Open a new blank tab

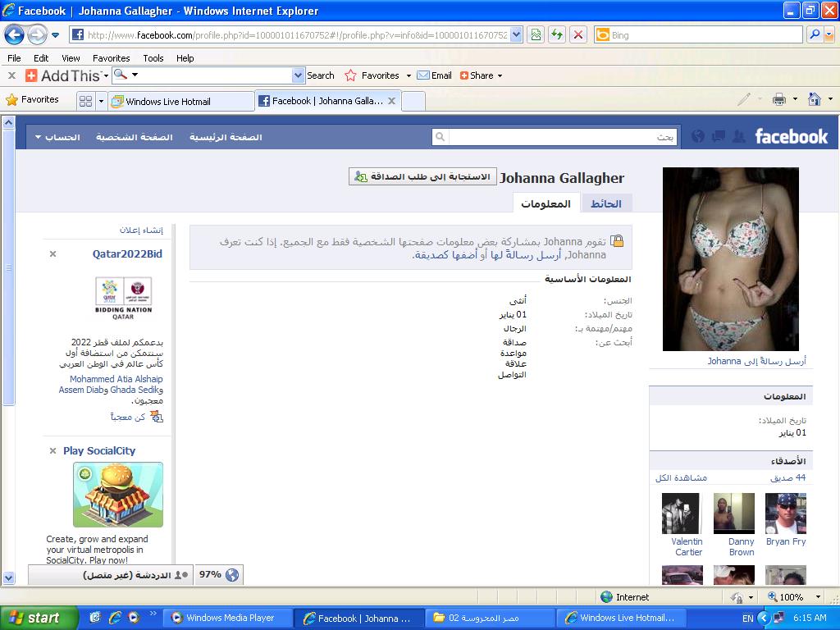pyautogui.click(x=413, y=101)
